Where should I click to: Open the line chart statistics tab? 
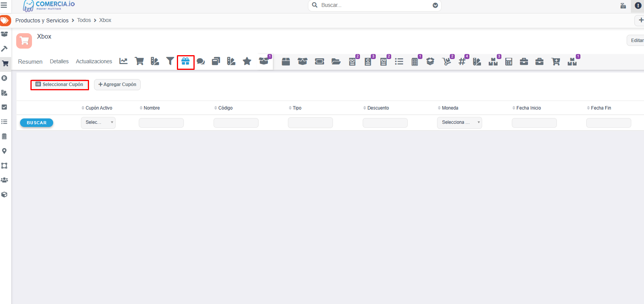tap(123, 61)
